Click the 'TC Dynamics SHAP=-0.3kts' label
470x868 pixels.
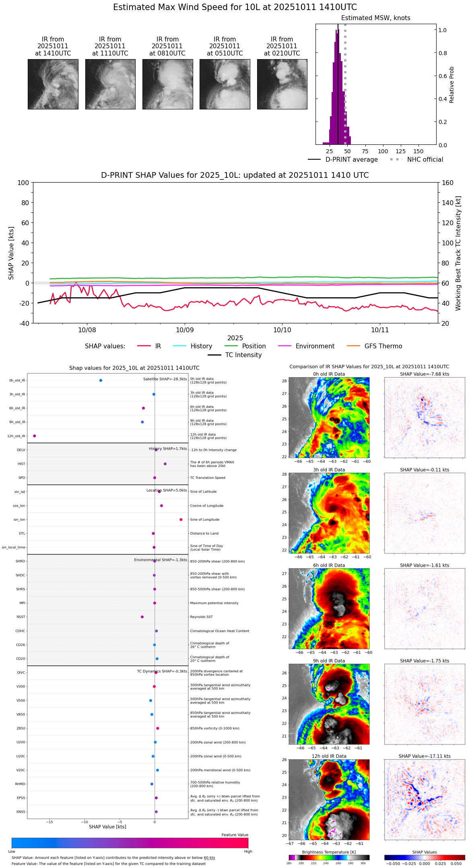click(x=162, y=671)
